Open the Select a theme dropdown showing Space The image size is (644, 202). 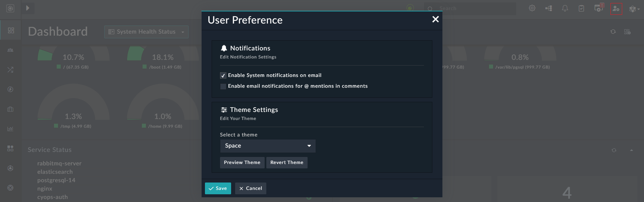coord(267,146)
